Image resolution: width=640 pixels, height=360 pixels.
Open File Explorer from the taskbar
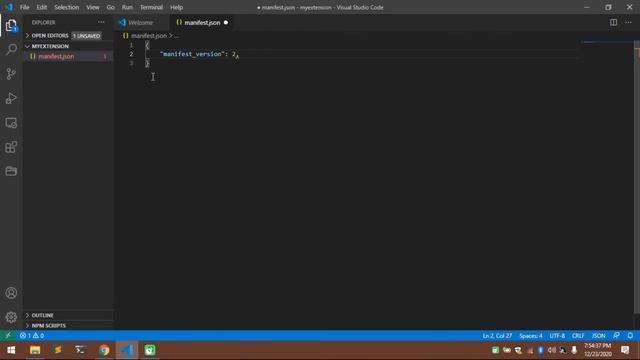click(x=35, y=350)
